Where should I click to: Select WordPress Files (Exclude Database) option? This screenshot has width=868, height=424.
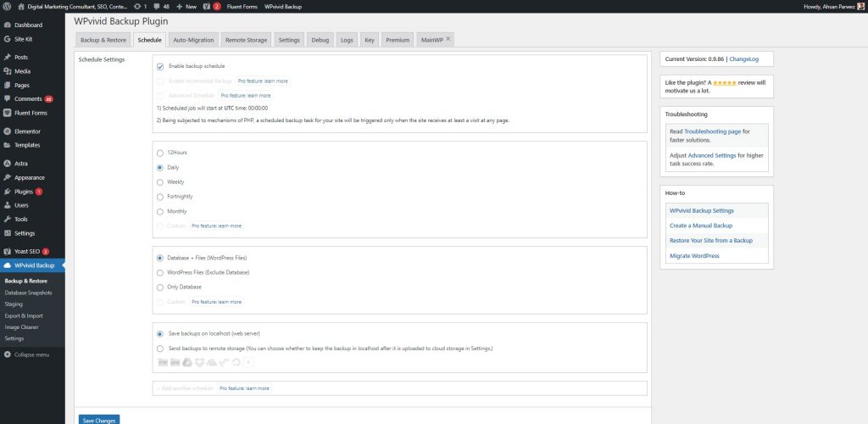coord(160,273)
